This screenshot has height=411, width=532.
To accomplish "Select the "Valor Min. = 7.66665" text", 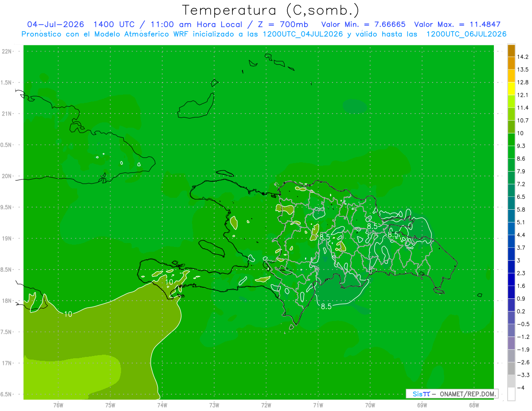I will click(x=363, y=24).
